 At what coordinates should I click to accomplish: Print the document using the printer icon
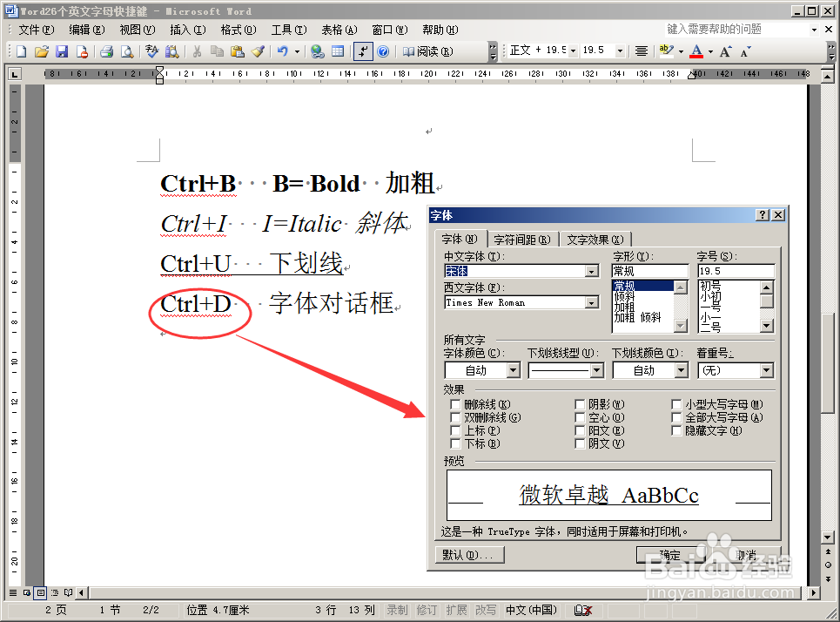pyautogui.click(x=106, y=51)
